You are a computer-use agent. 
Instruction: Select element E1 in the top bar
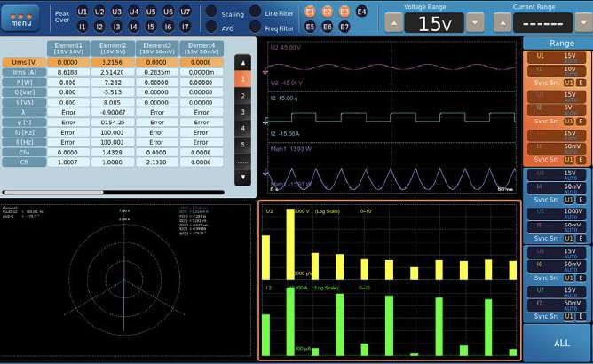coord(310,12)
